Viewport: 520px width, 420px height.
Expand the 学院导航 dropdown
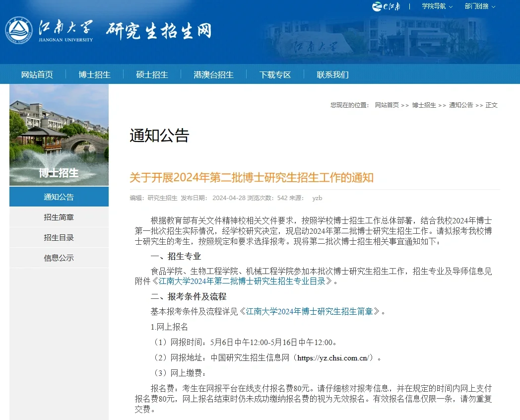[437, 6]
